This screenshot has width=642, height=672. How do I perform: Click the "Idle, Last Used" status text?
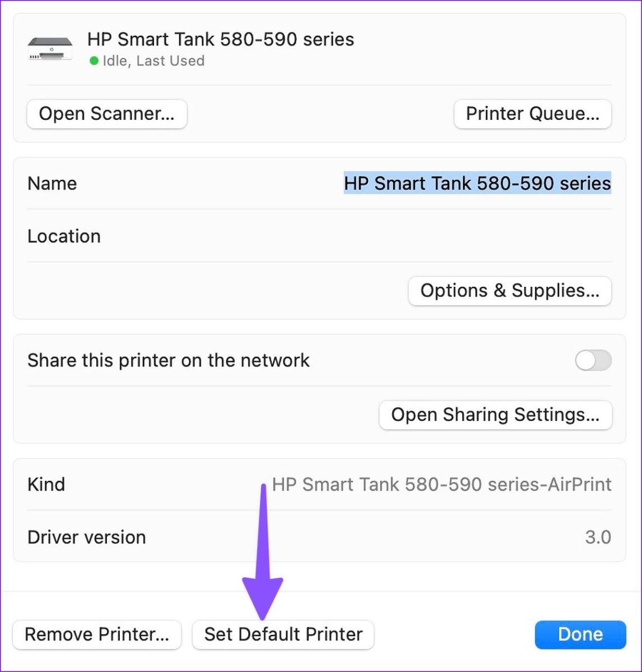[x=153, y=61]
